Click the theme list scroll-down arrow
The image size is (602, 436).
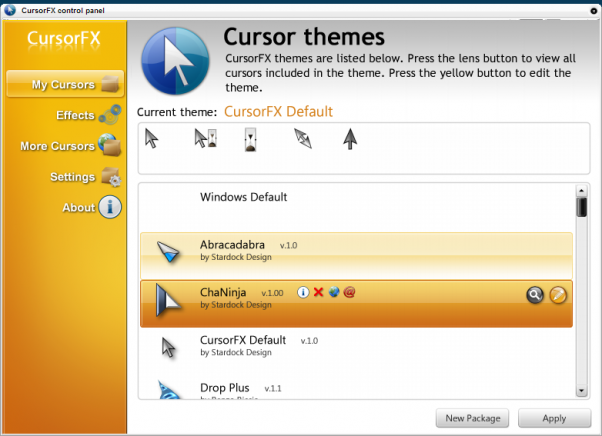(x=581, y=391)
